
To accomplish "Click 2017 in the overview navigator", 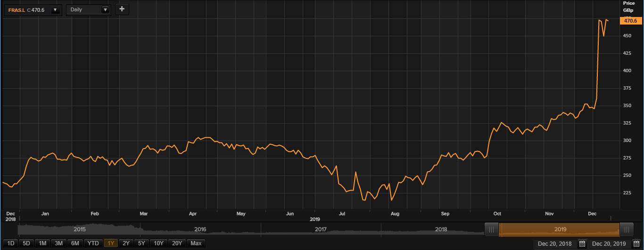I will point(321,230).
